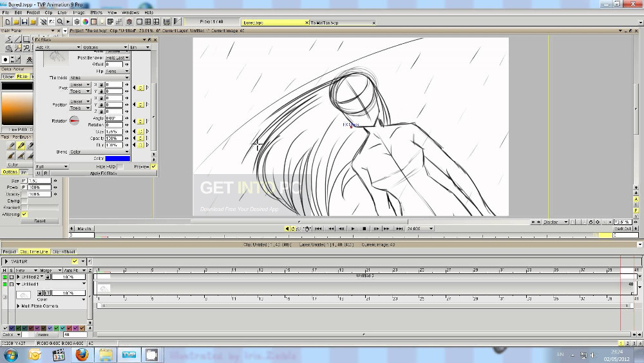Screen dimensions: 644x363
Task: Open the Effects menu
Action: tap(96, 12)
